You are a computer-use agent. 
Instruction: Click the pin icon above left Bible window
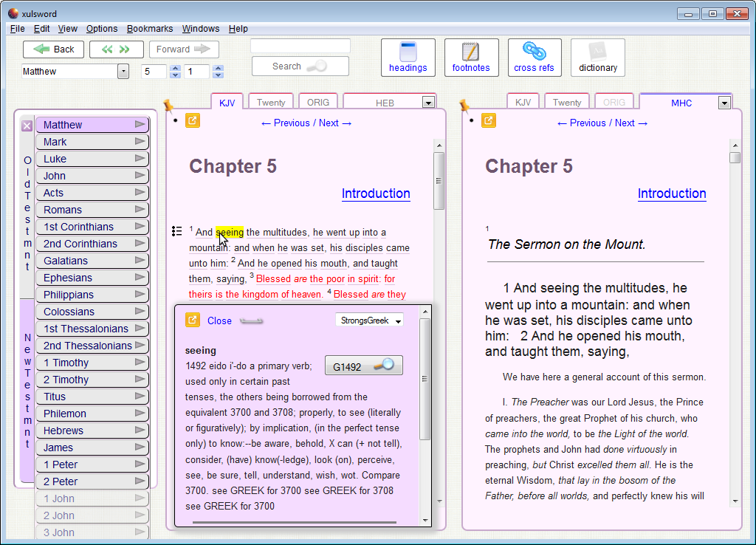[168, 106]
